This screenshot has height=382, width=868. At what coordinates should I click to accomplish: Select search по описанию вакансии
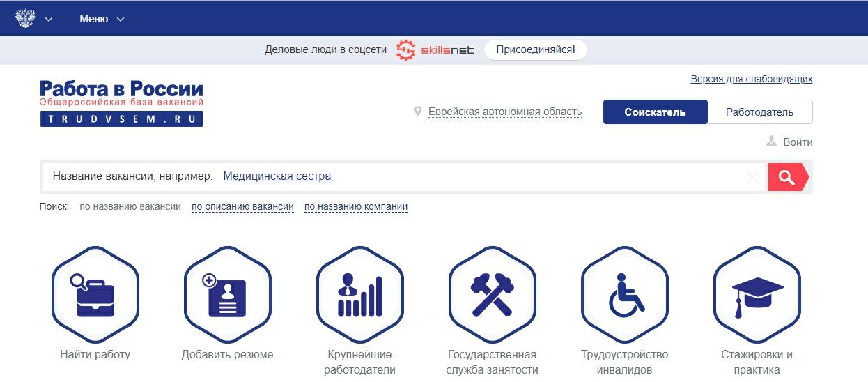[x=242, y=206]
